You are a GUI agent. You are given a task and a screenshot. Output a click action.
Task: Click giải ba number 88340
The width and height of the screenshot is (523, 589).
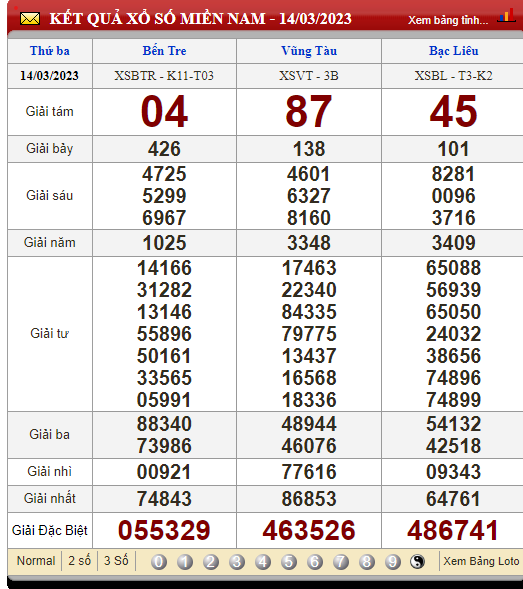(x=164, y=424)
